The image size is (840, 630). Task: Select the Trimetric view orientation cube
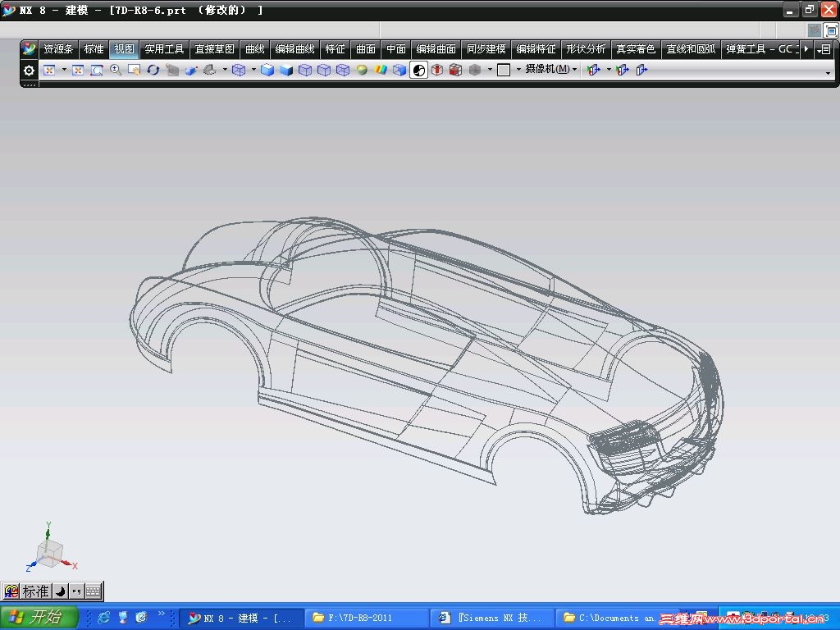[239, 70]
